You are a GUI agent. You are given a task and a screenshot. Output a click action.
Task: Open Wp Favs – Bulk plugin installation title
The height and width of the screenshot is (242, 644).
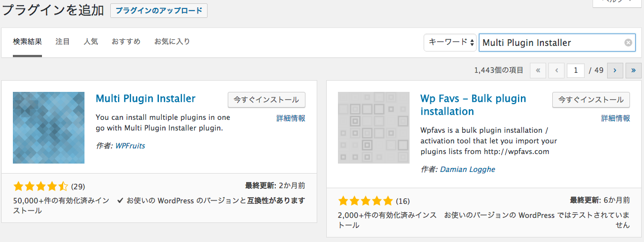coord(473,105)
